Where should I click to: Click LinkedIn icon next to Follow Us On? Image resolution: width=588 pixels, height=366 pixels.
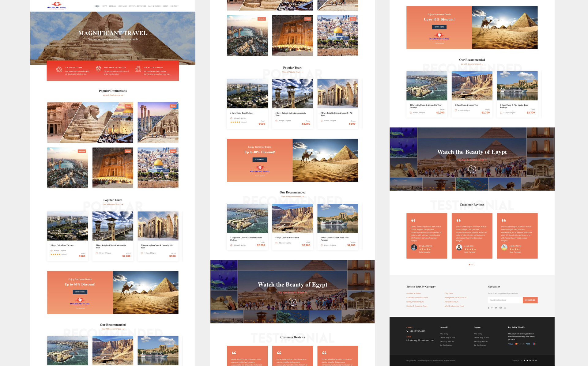pyautogui.click(x=530, y=360)
